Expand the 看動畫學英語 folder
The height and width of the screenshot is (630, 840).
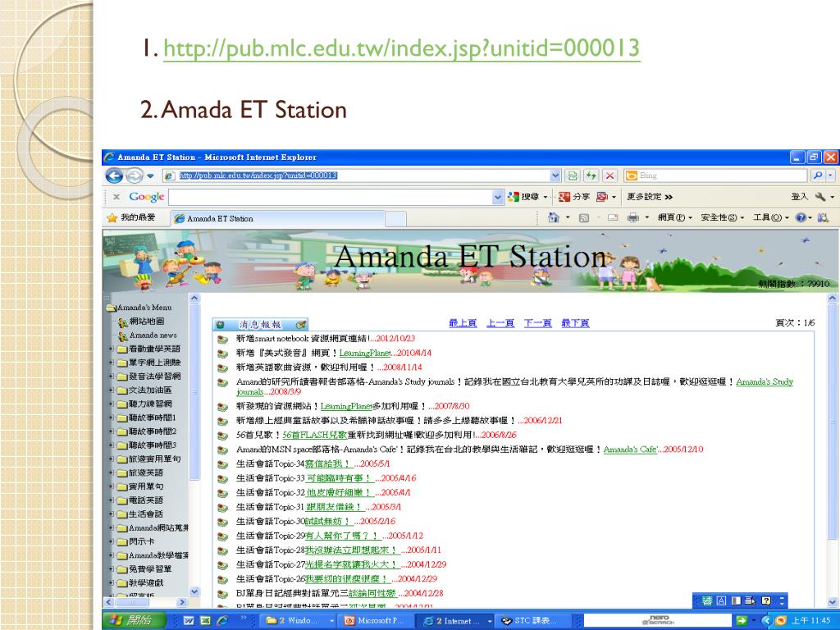click(x=112, y=349)
